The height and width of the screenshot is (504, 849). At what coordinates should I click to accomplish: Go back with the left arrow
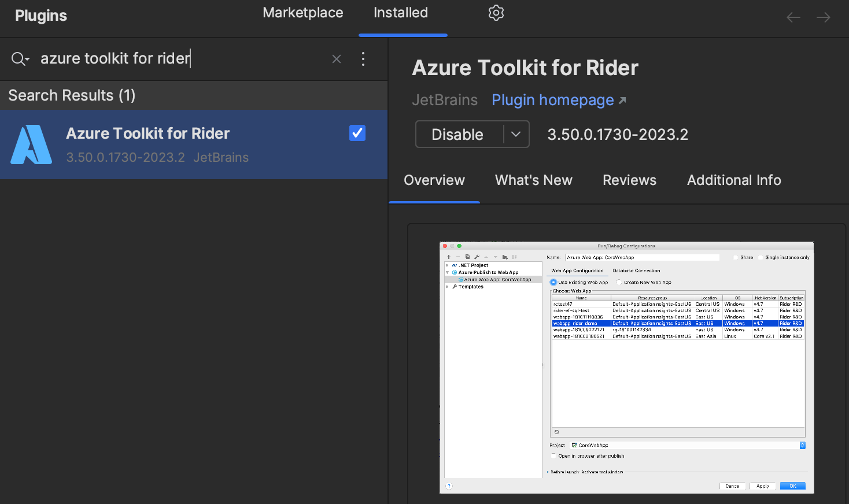pyautogui.click(x=793, y=17)
